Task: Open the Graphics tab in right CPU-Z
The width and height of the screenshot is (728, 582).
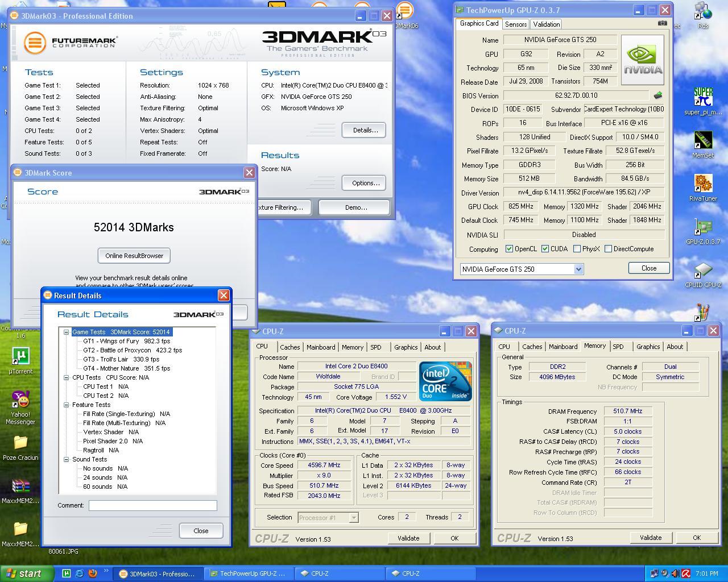Action: coord(648,347)
